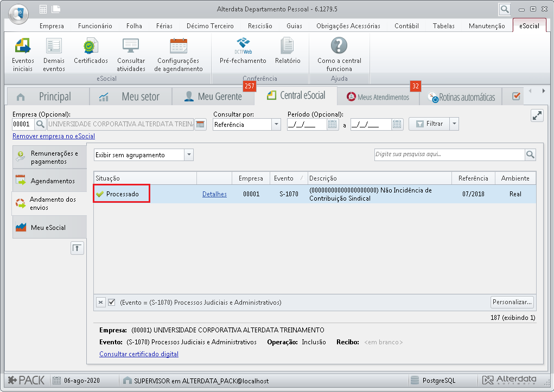554x392 pixels.
Task: Open Como a central funciona help
Action: tap(339, 55)
